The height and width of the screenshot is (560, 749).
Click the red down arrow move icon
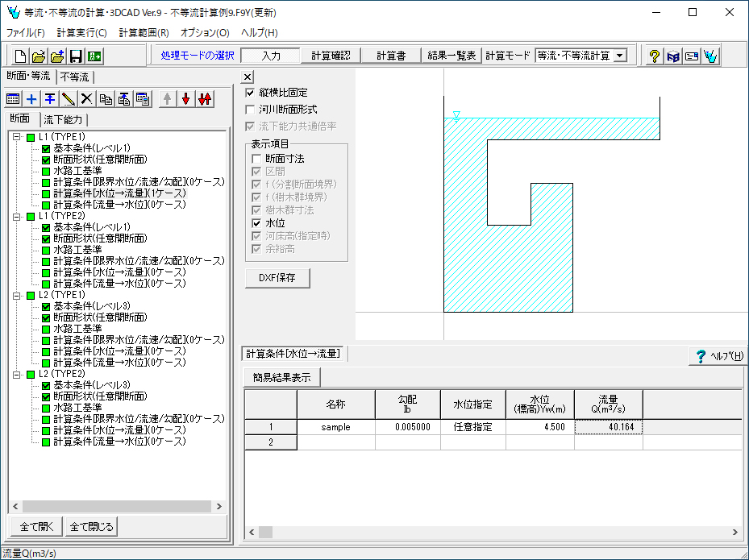185,99
